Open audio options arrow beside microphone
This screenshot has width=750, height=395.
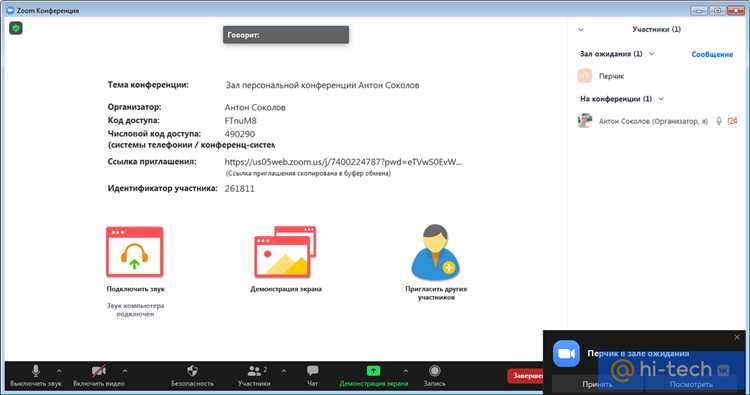59,371
